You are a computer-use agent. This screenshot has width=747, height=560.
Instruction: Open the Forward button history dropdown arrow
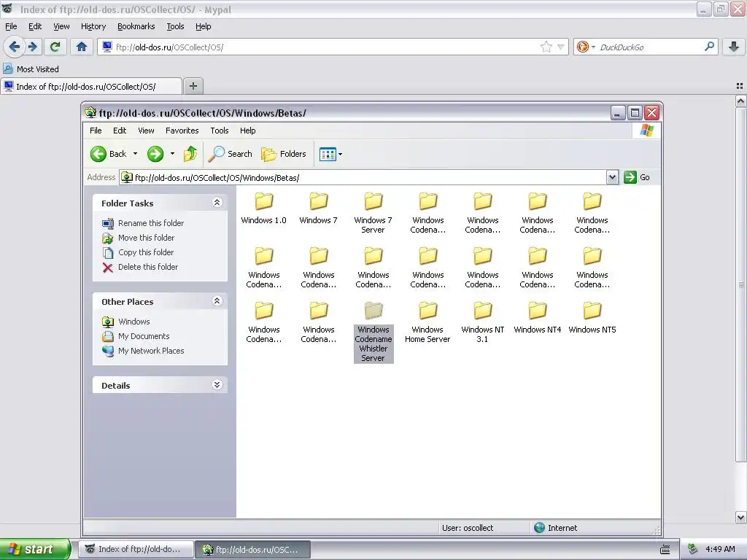(172, 154)
